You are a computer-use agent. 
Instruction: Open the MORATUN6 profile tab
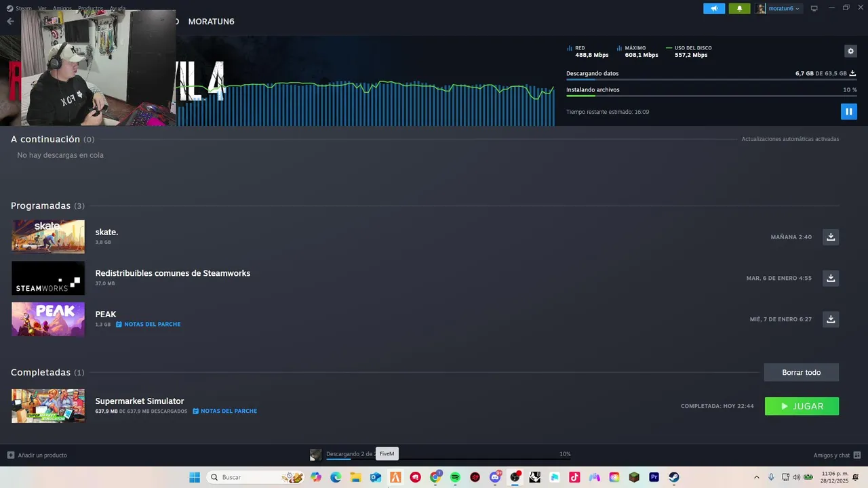coord(211,21)
